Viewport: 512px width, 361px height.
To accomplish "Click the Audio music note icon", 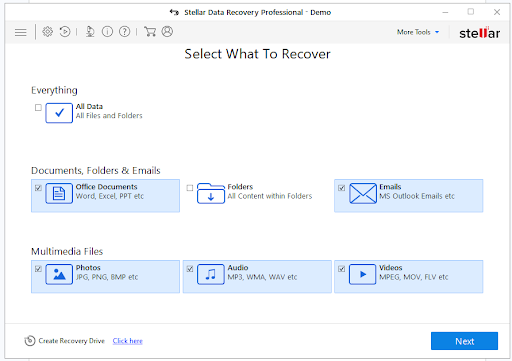I will click(211, 274).
